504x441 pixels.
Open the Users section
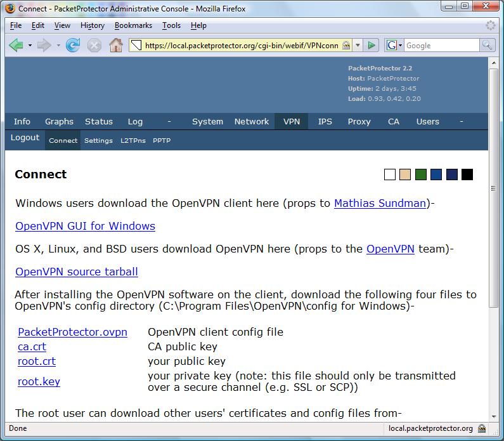[x=427, y=121]
